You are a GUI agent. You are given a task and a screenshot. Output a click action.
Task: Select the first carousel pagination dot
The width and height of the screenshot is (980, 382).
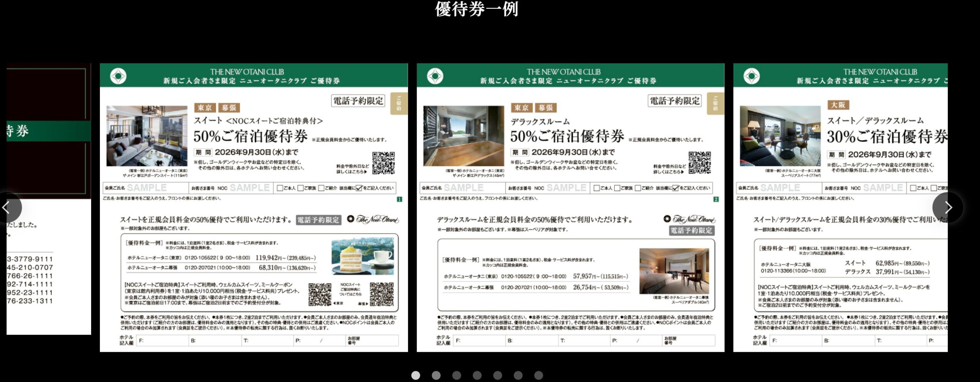tap(415, 375)
